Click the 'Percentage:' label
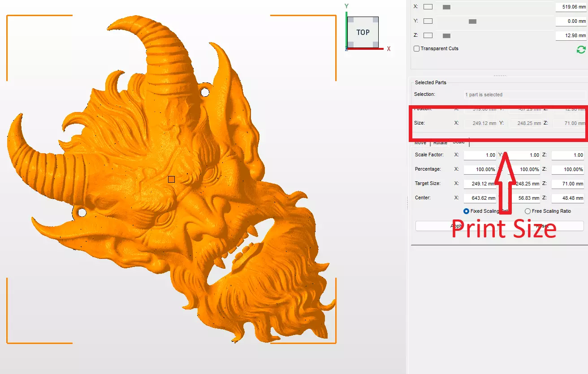Image resolution: width=588 pixels, height=374 pixels. pyautogui.click(x=428, y=169)
